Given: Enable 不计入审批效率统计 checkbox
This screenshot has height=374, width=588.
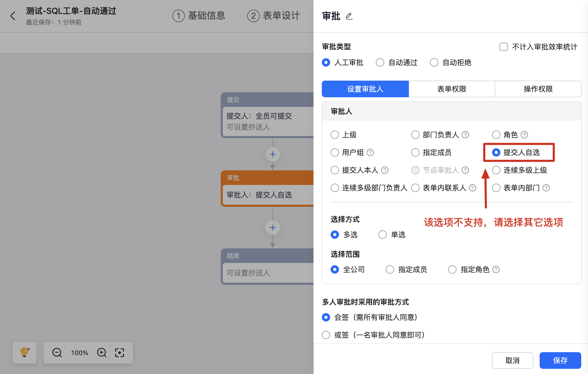Looking at the screenshot, I should point(504,47).
